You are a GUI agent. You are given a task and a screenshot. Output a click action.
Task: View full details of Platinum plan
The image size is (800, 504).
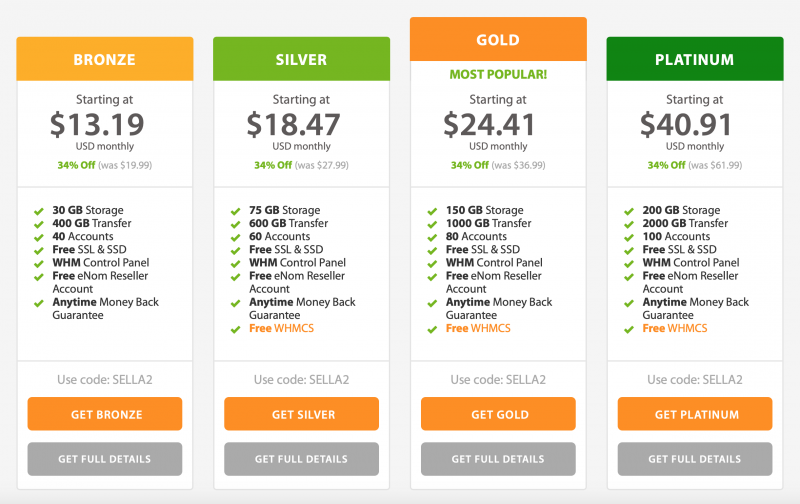pos(695,459)
